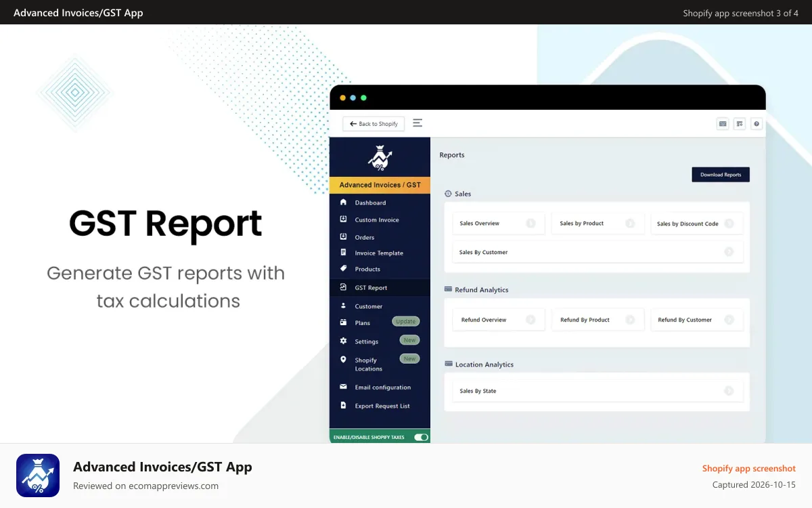Click the New badge next to Settings
Image resolution: width=812 pixels, height=508 pixels.
pyautogui.click(x=409, y=340)
